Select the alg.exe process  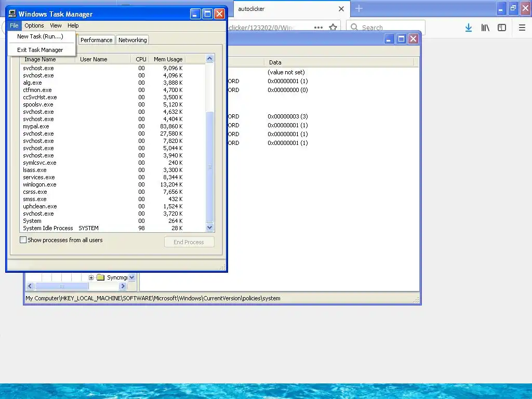(113, 83)
